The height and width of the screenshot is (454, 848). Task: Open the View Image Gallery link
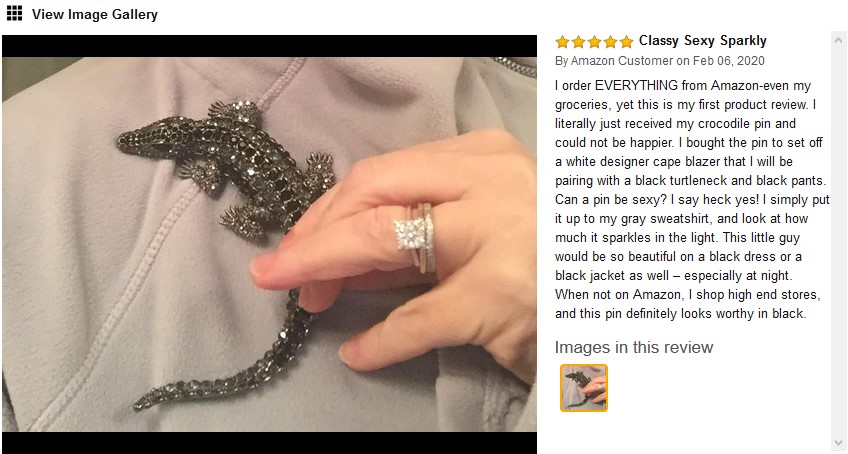coord(95,14)
